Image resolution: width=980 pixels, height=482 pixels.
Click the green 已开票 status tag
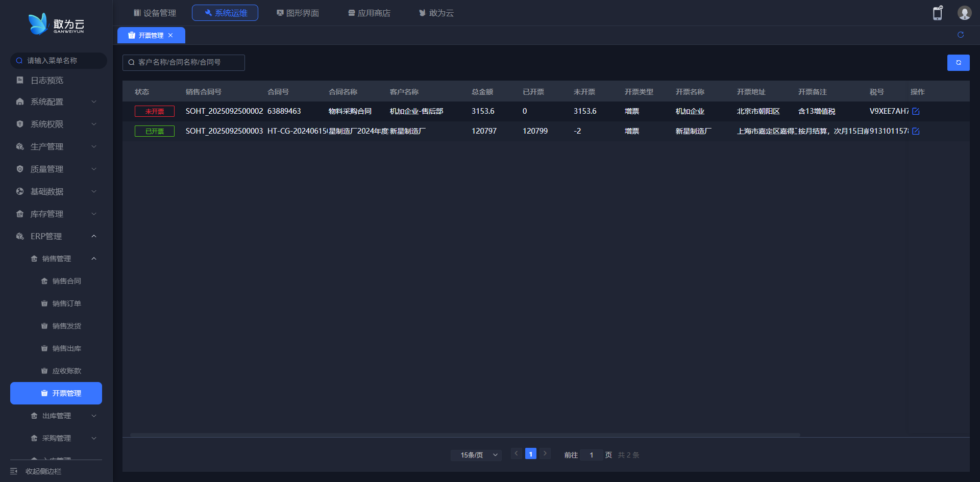(x=155, y=131)
